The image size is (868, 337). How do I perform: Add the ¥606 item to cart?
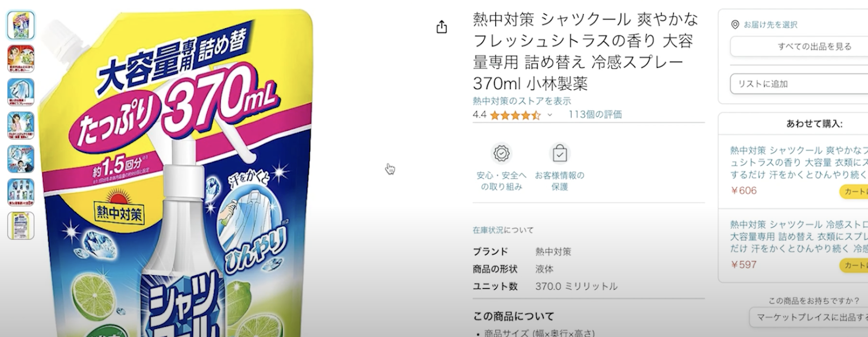coord(854,192)
